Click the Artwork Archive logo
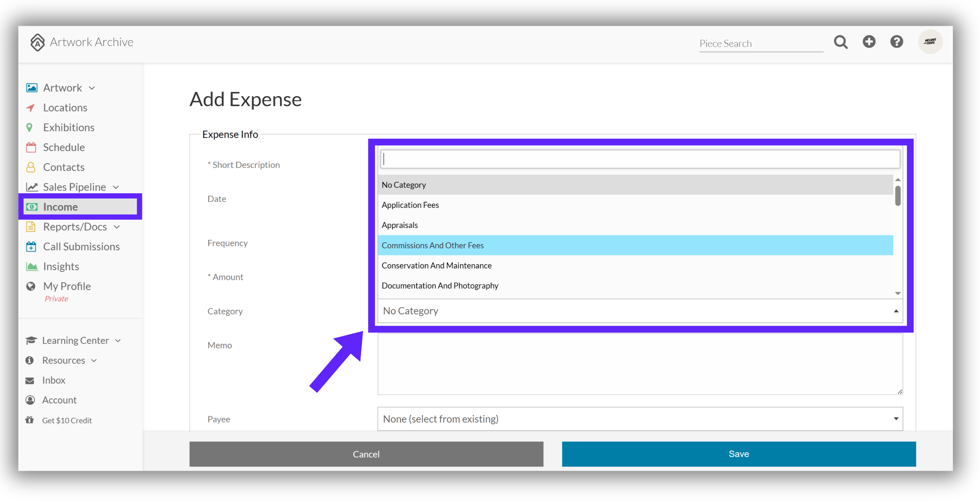 click(x=82, y=42)
